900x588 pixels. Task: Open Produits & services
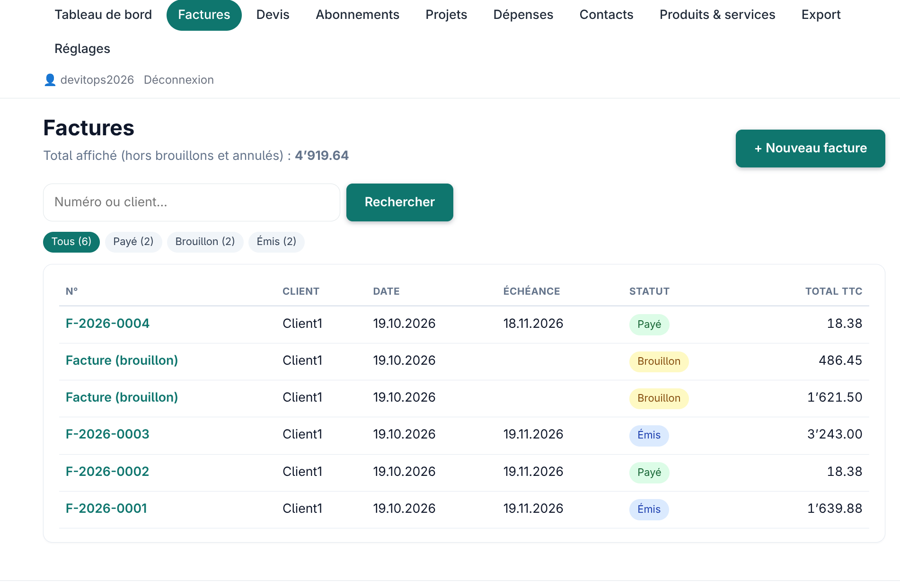coord(717,15)
